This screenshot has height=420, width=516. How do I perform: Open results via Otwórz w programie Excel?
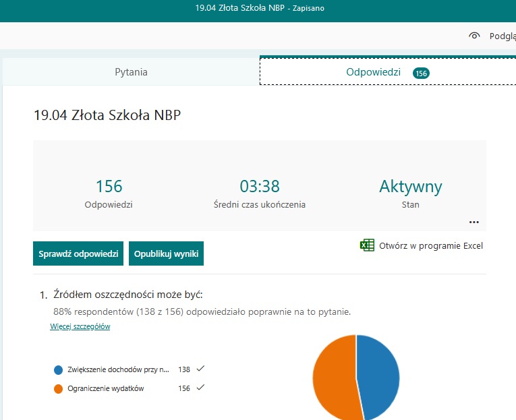pos(422,245)
